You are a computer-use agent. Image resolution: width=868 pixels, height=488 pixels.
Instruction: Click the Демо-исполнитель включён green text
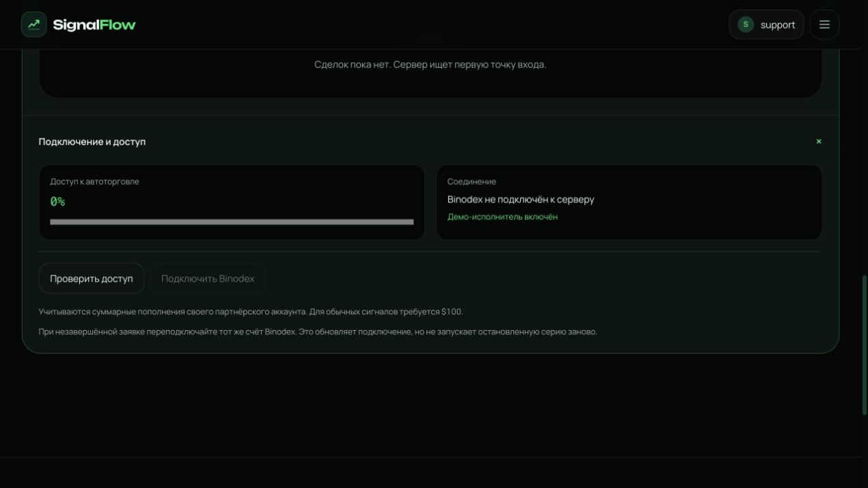click(502, 217)
